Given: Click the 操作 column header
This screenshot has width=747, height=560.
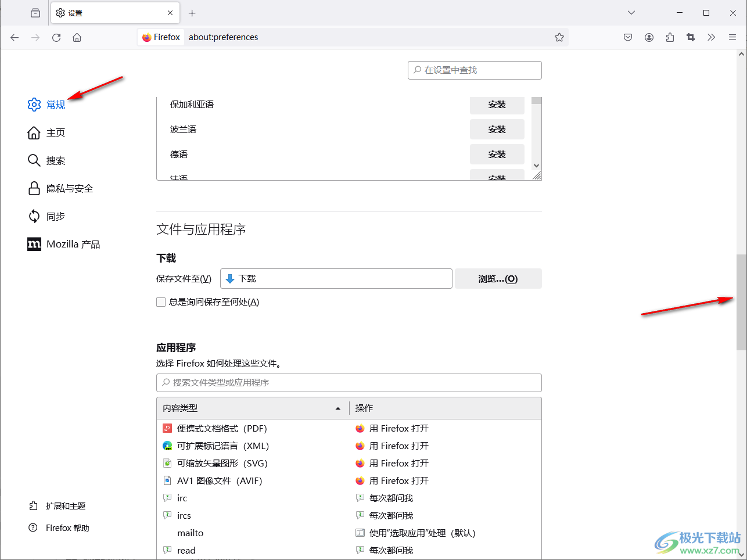Looking at the screenshot, I should coord(445,408).
